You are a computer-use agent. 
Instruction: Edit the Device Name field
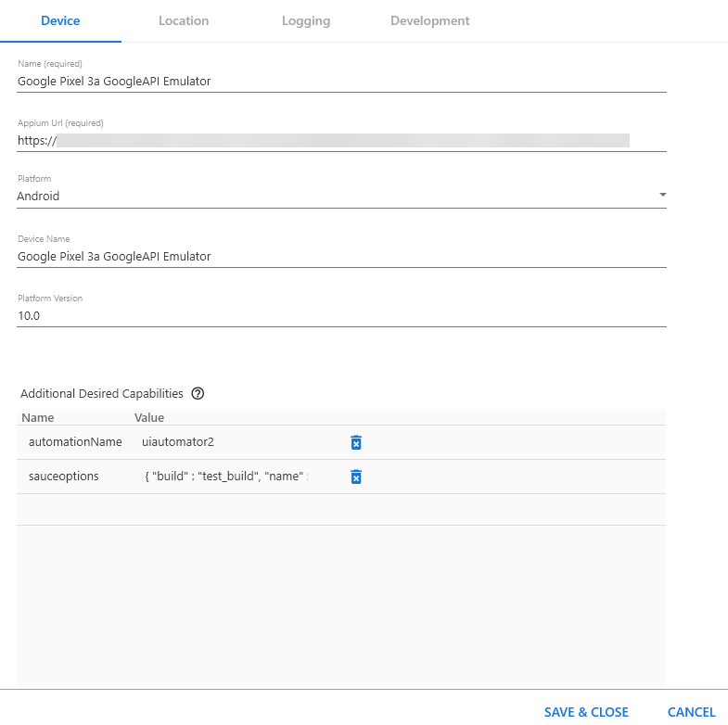pyautogui.click(x=341, y=257)
